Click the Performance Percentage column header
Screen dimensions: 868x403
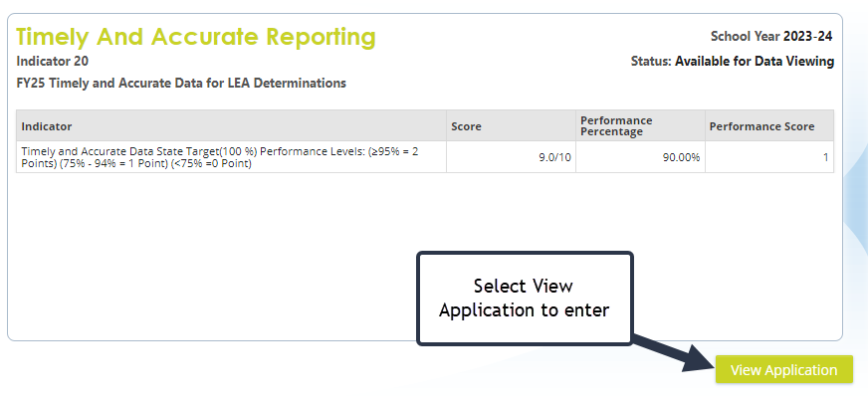pos(623,126)
